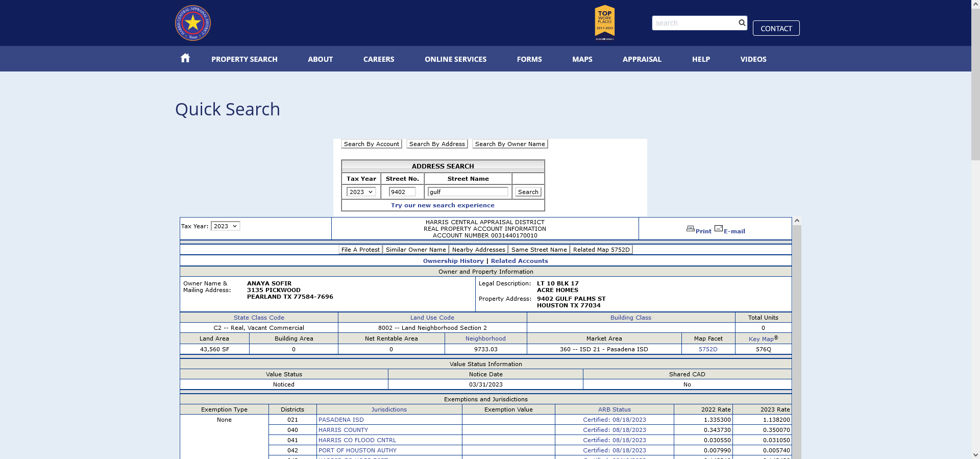Viewport: 980px width, 459px height.
Task: Click Similar Owner Name button
Action: tap(416, 250)
